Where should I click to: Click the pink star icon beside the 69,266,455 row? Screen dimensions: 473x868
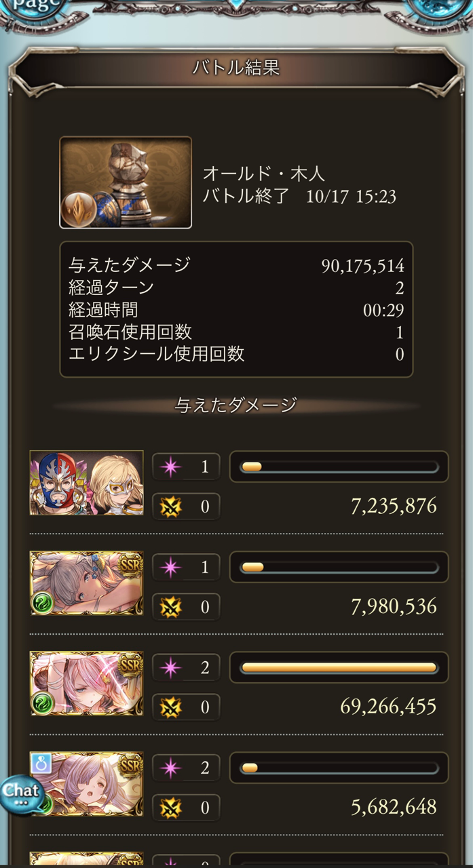(x=170, y=668)
